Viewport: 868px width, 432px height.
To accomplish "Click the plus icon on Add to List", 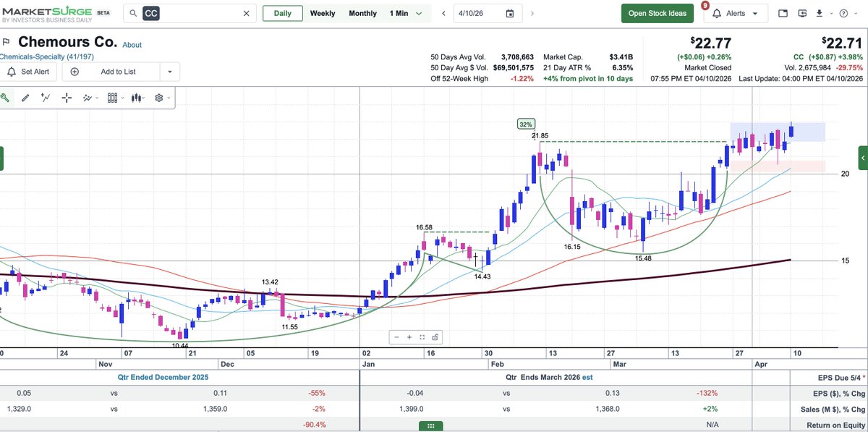I will (75, 72).
